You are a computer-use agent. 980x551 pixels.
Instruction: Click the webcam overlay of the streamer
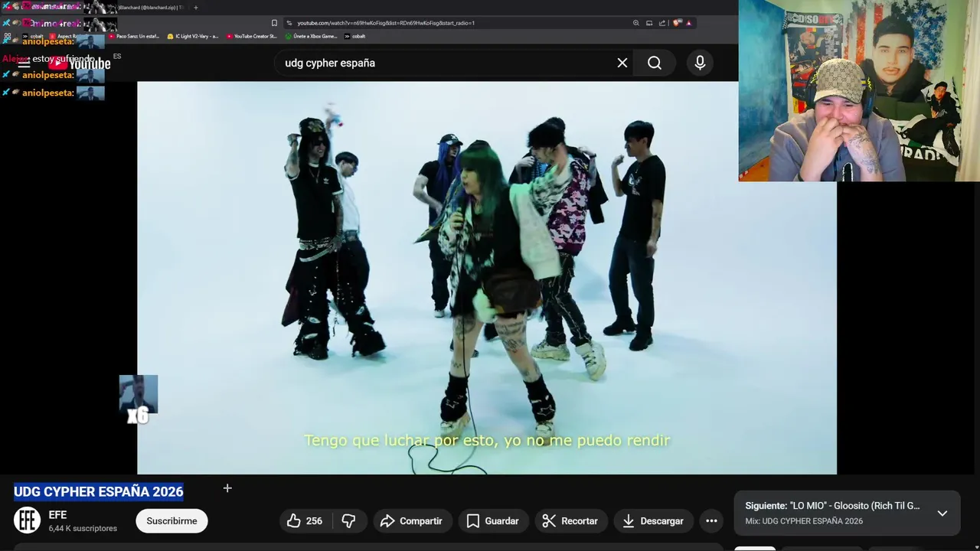pos(859,90)
